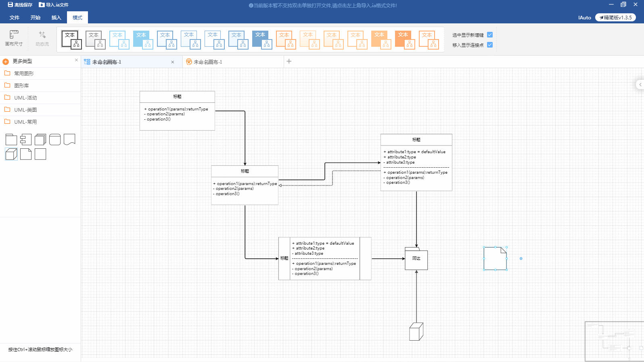The image size is (644, 362).
Task: Click the offline save disk icon
Action: pos(10,5)
